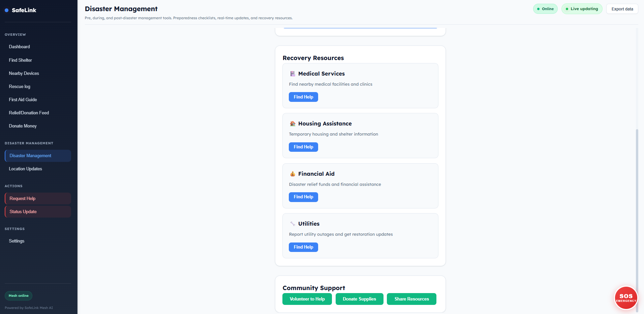This screenshot has width=644, height=314.
Task: Click the Housing Assistance house icon
Action: pos(293,123)
